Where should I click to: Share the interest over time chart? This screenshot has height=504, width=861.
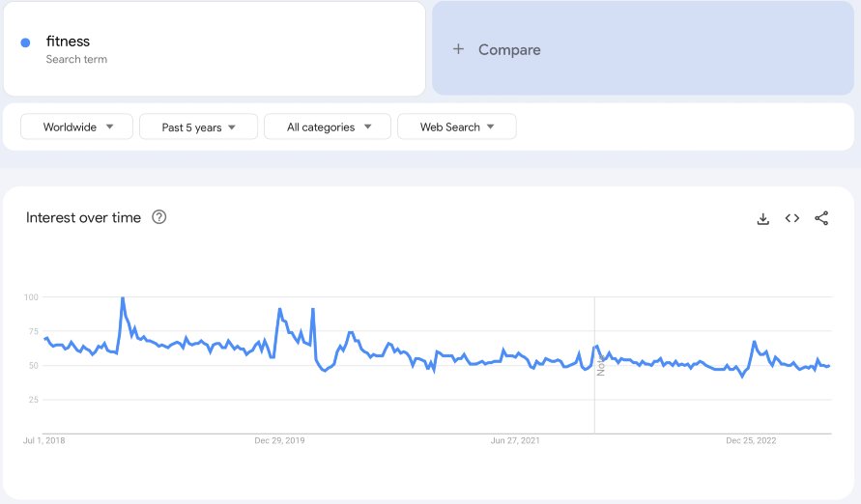click(821, 218)
